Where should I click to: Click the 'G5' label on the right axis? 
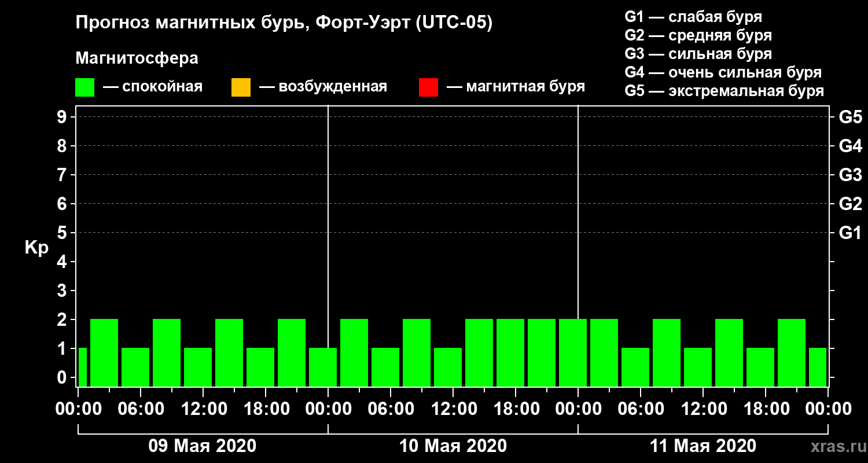pos(850,117)
